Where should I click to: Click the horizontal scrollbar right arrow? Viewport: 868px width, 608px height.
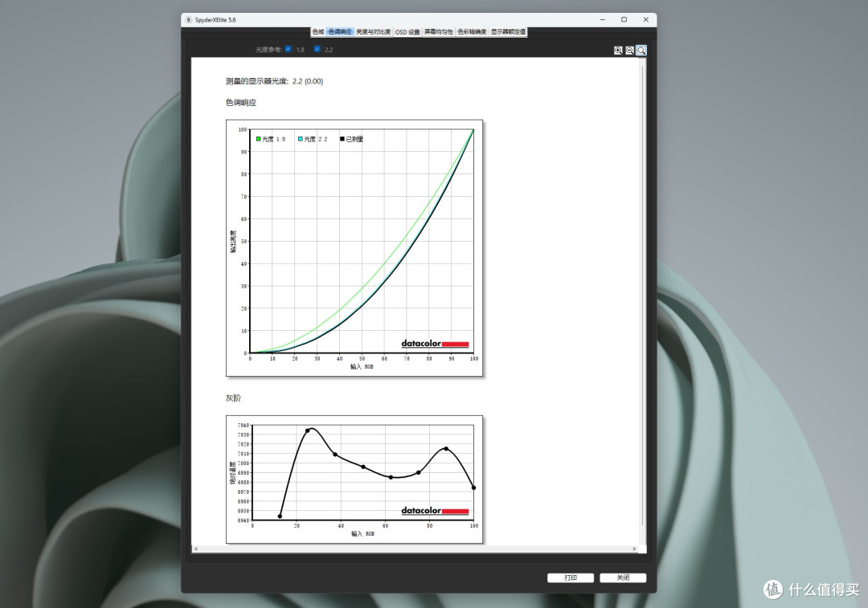click(634, 549)
